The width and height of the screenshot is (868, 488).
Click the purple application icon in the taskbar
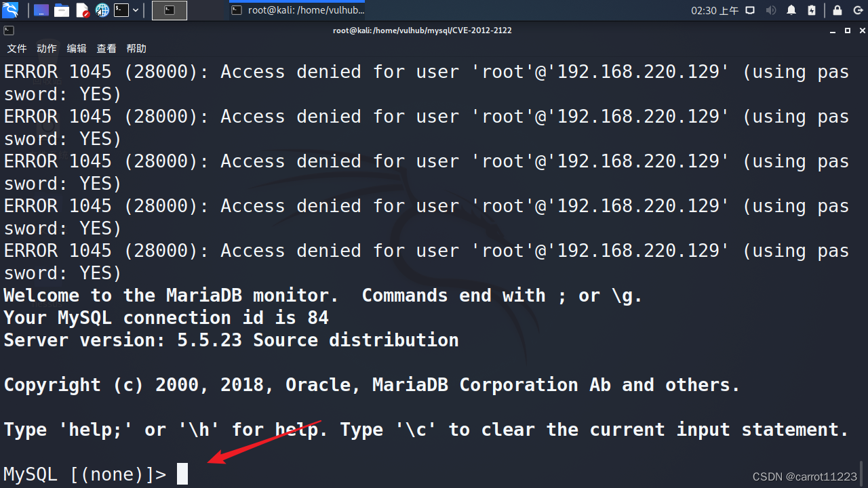point(41,9)
